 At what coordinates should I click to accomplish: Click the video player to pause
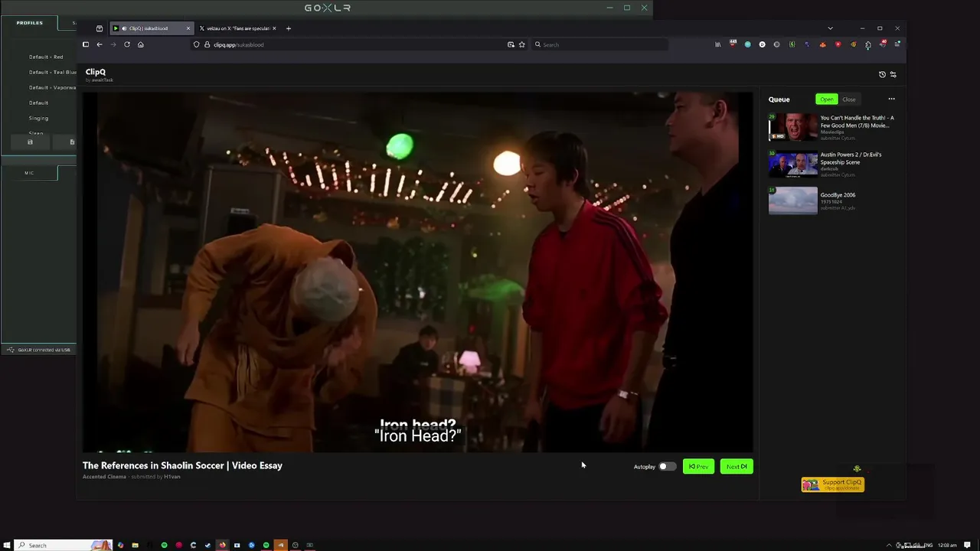(417, 272)
